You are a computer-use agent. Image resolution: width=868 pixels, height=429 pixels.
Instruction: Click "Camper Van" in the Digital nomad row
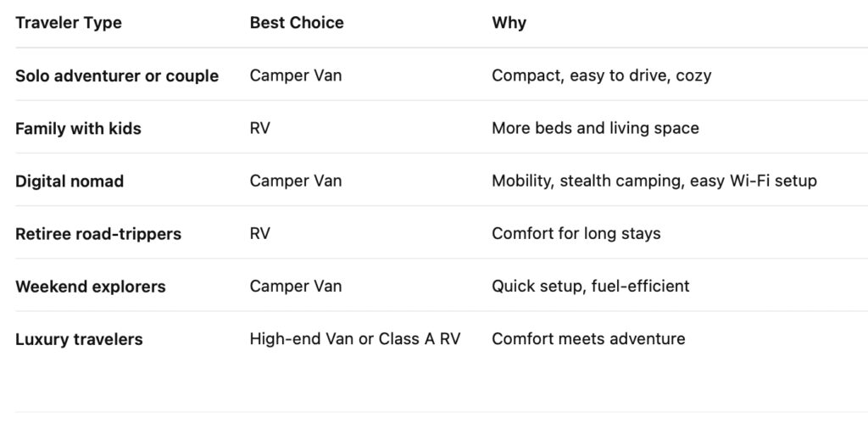pyautogui.click(x=296, y=181)
